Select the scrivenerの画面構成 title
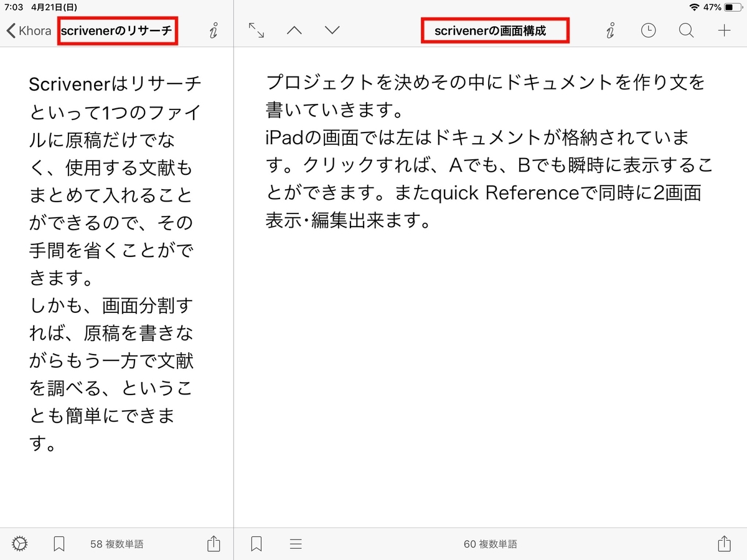The image size is (747, 560). click(495, 29)
